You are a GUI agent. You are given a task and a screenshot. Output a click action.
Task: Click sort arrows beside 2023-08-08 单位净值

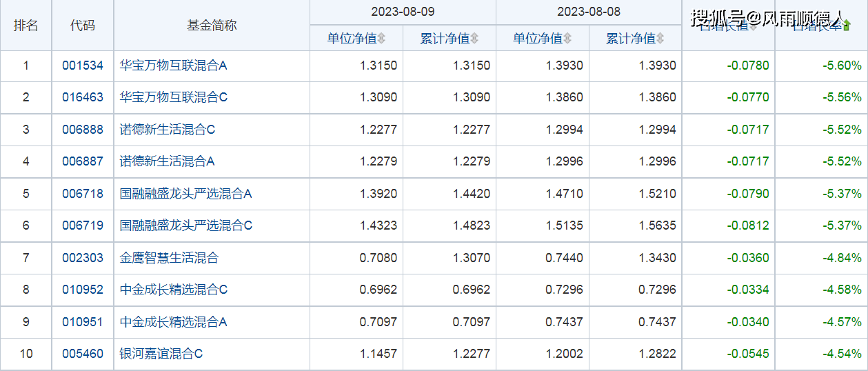(x=567, y=39)
